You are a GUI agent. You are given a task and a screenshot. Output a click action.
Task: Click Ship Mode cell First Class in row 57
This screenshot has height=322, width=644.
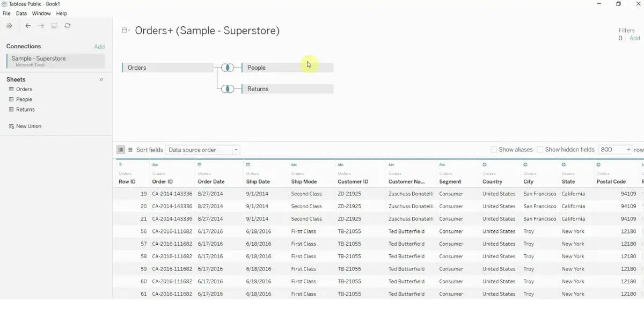tap(303, 244)
